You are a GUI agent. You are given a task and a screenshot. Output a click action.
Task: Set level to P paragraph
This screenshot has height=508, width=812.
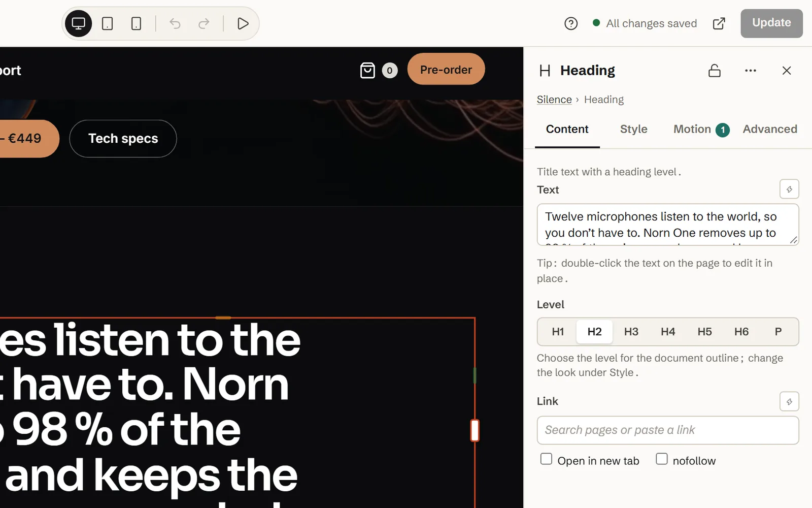click(778, 332)
